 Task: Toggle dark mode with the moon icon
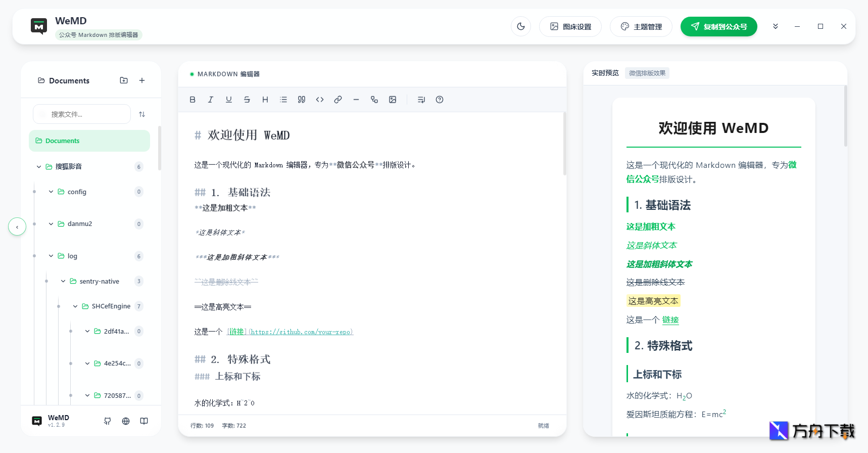tap(521, 26)
